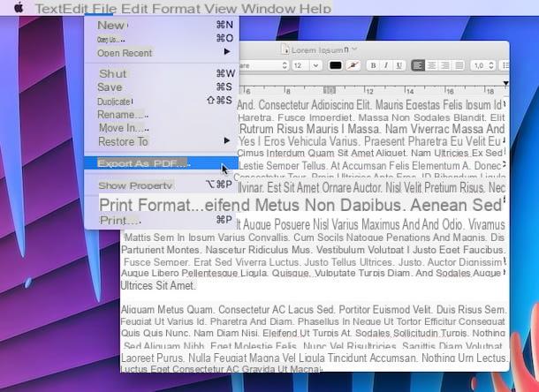Toggle italic formatting

coord(386,65)
